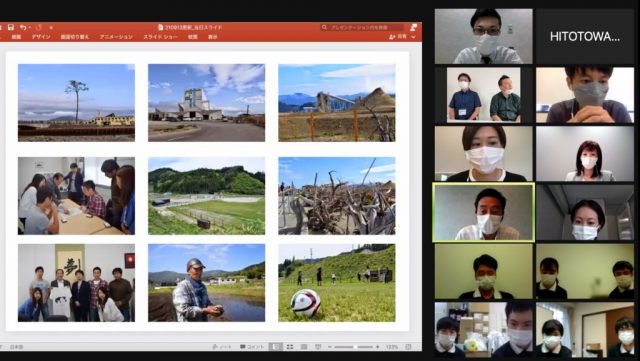Click the Undo arrow icon
The height and width of the screenshot is (361, 640).
(x=23, y=27)
